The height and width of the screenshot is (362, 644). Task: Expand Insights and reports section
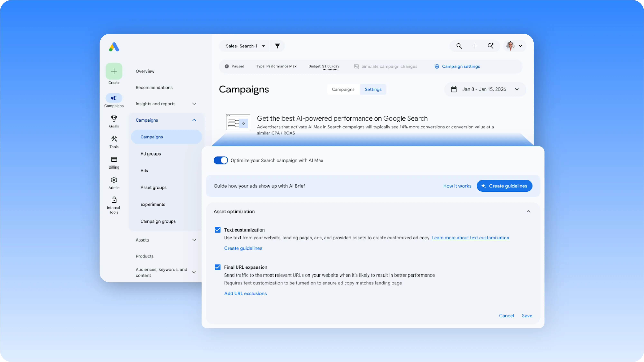[194, 104]
